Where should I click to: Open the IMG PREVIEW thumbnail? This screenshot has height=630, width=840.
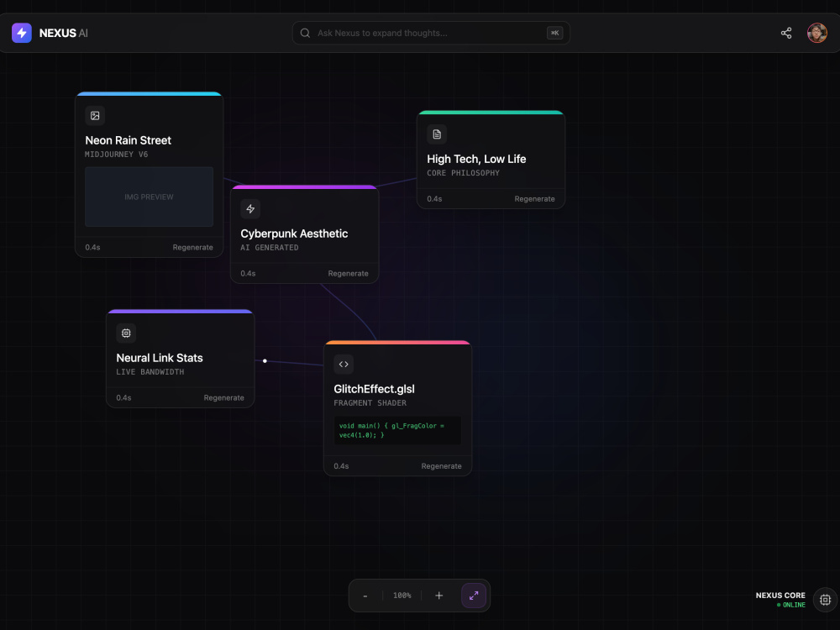[149, 197]
